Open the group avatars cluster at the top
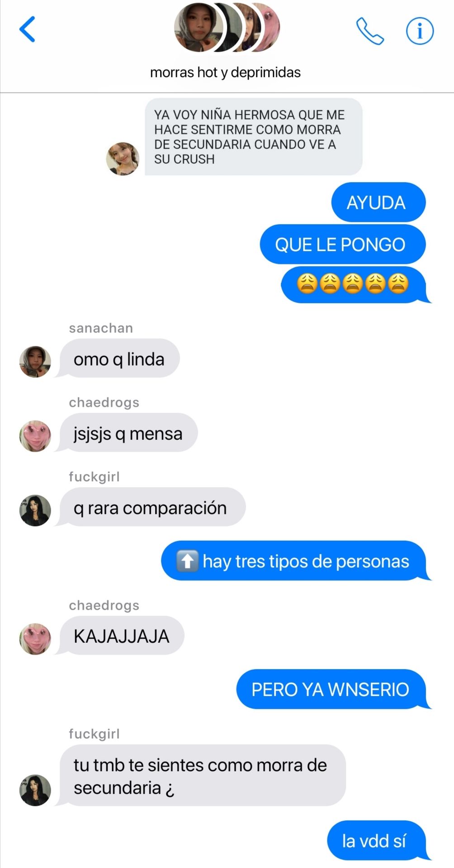The height and width of the screenshot is (868, 454). (x=227, y=28)
